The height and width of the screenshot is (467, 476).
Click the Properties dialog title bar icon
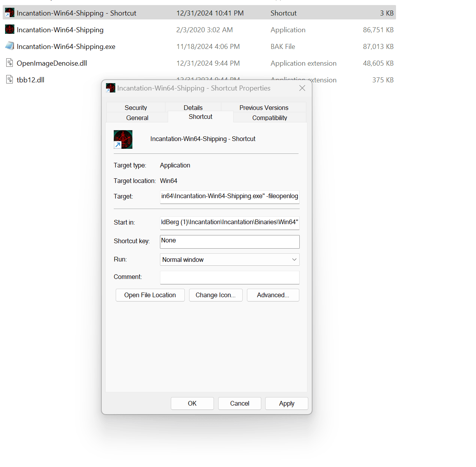click(x=111, y=88)
